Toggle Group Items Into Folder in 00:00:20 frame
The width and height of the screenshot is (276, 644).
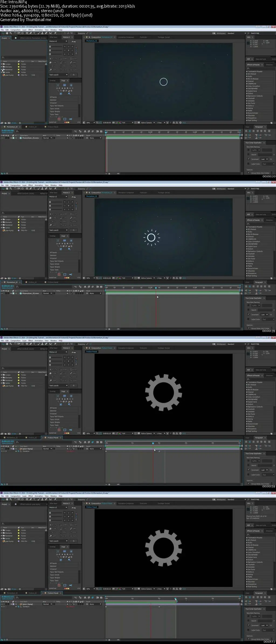tap(248, 173)
